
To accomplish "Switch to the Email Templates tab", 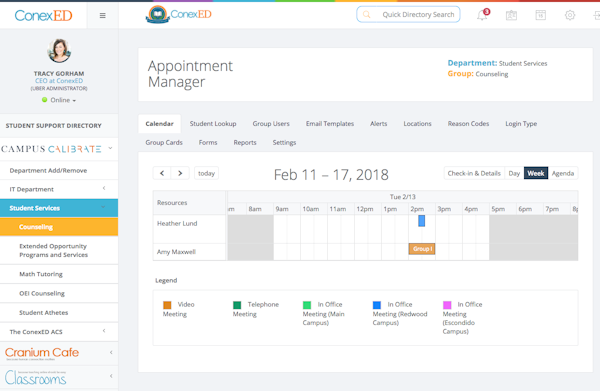I will pyautogui.click(x=330, y=124).
